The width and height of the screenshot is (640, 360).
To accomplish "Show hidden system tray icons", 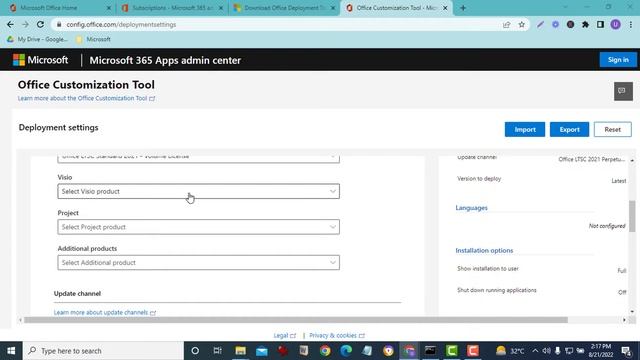I will [x=535, y=351].
